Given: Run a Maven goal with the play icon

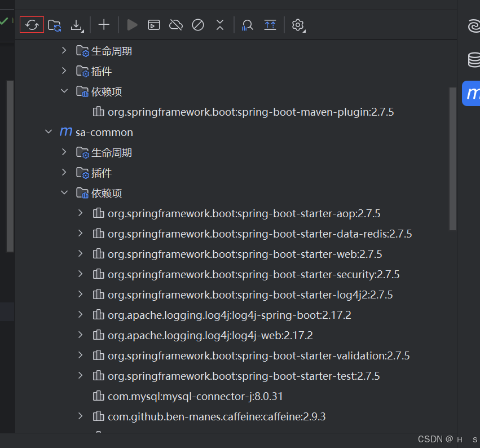Looking at the screenshot, I should pyautogui.click(x=131, y=25).
